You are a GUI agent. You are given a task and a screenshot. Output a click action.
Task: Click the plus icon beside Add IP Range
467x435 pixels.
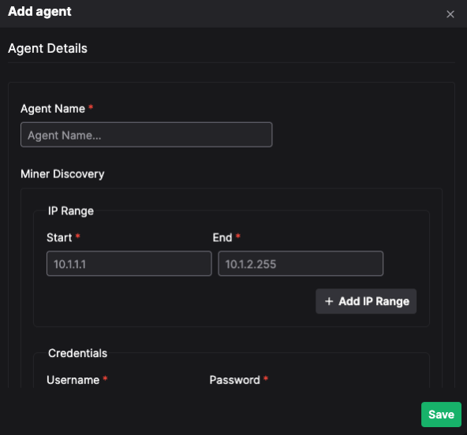click(x=329, y=301)
